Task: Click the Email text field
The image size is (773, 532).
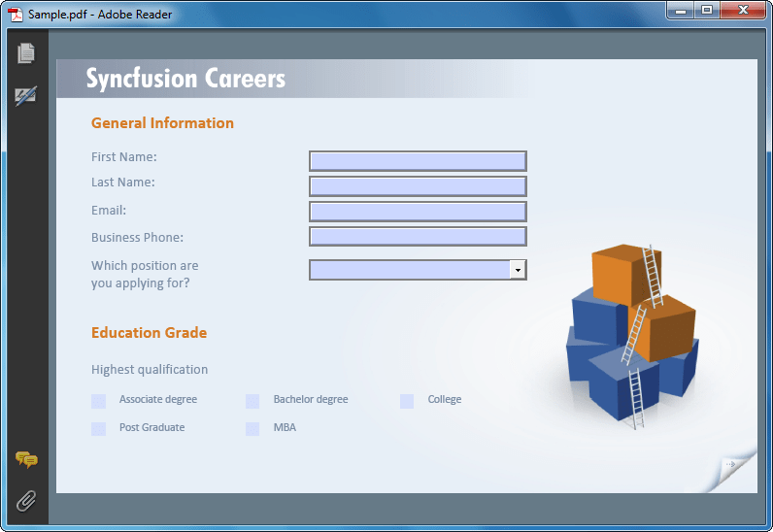Action: click(x=418, y=212)
